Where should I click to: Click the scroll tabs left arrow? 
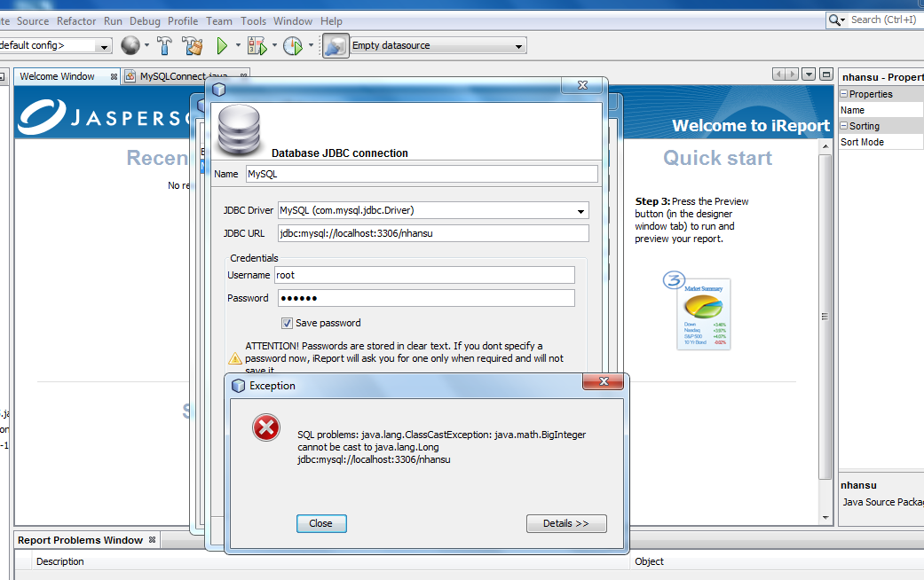tap(779, 74)
